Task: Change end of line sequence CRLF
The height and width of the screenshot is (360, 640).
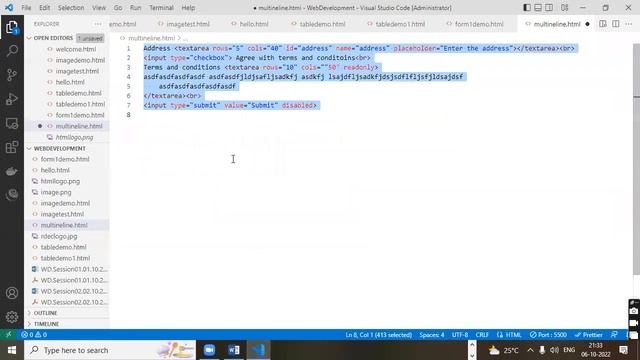Action: click(x=482, y=335)
